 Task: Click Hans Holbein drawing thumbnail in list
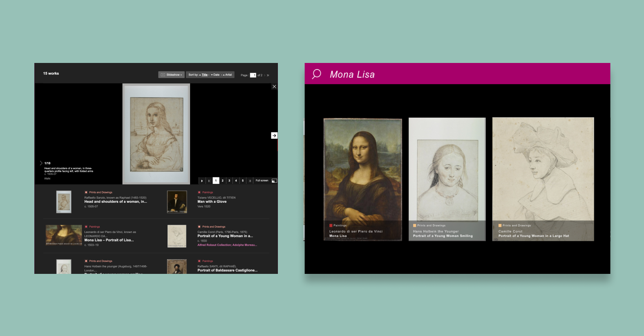[x=64, y=267]
